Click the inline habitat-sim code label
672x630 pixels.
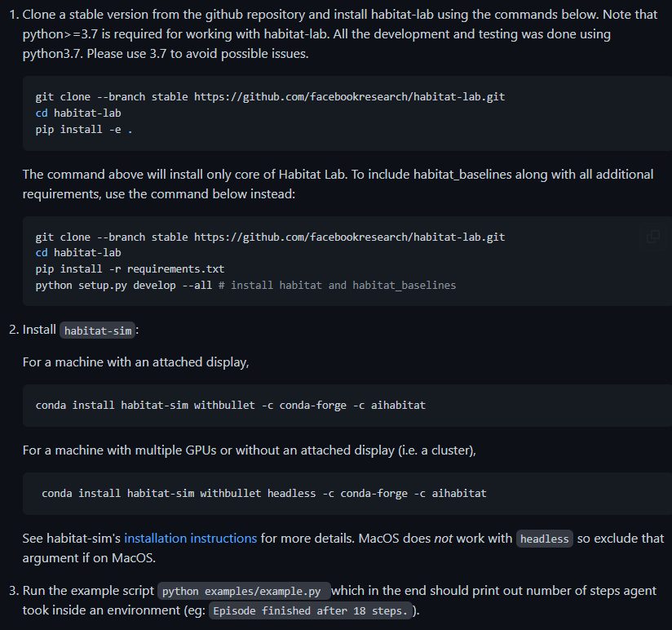pos(98,331)
